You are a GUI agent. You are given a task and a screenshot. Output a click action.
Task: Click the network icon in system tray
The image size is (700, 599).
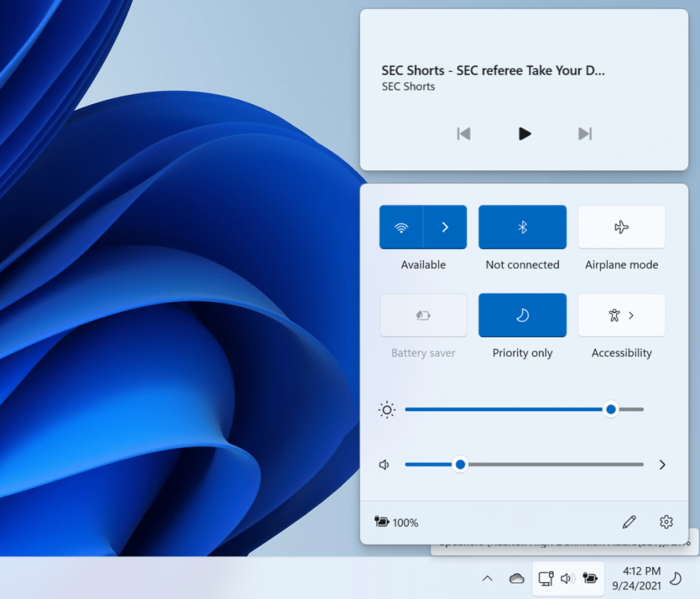coord(546,578)
